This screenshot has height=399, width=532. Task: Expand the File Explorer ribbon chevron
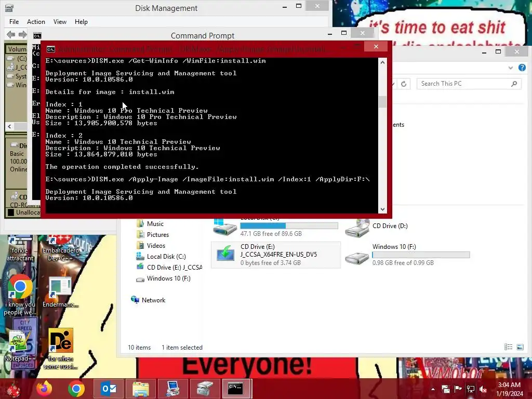tap(511, 68)
